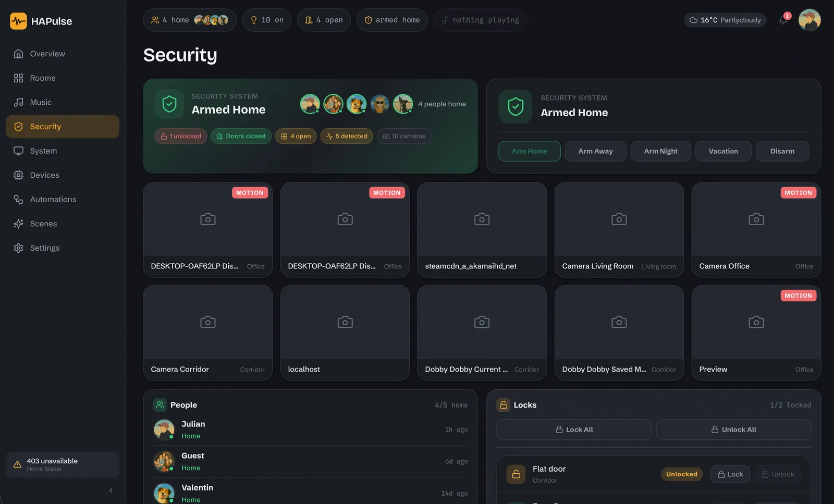Click the Flat door lock icon
Viewport: 834px width, 504px height.
click(x=516, y=474)
